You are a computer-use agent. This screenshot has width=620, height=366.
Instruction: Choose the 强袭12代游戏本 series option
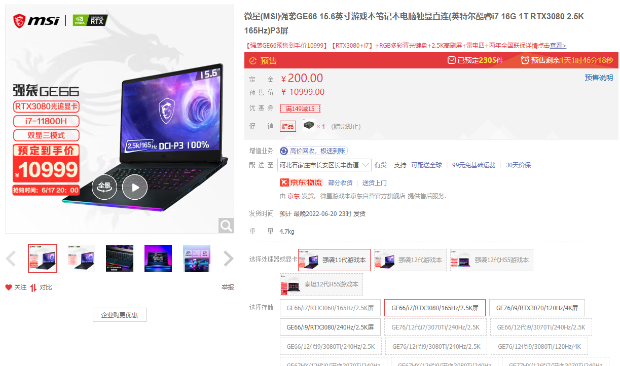coord(410,260)
